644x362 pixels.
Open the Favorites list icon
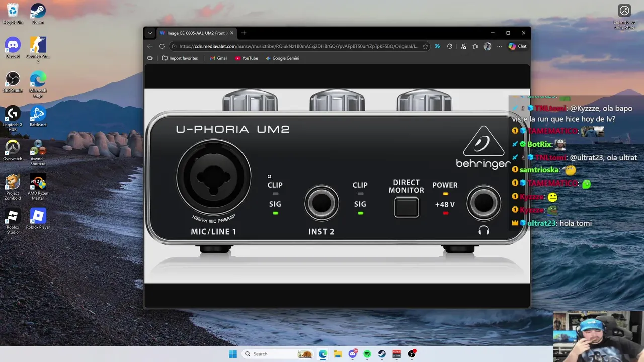(475, 46)
